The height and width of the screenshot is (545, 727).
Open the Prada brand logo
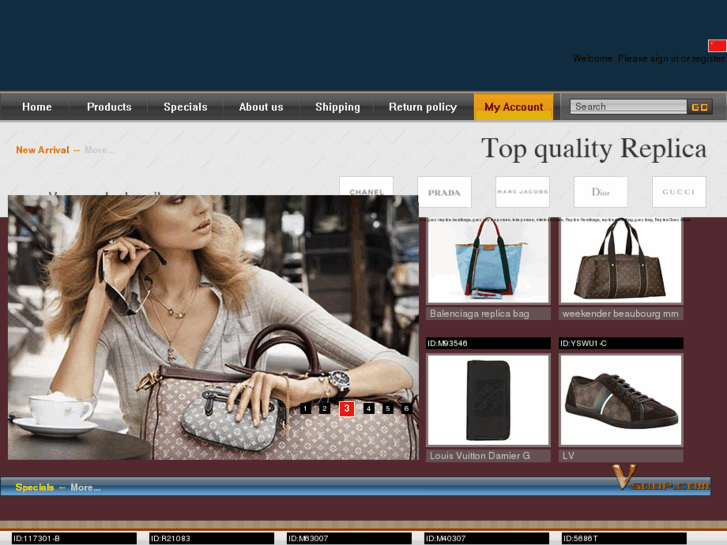click(444, 192)
